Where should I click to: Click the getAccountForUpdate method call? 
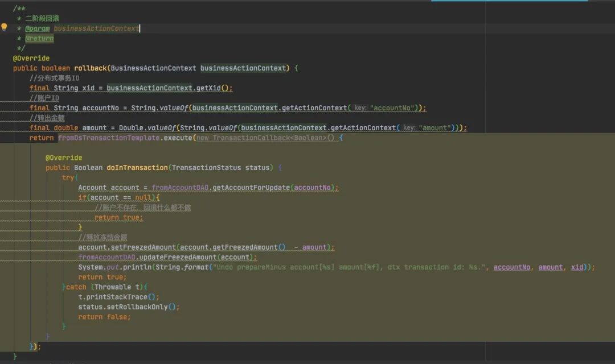pos(251,188)
